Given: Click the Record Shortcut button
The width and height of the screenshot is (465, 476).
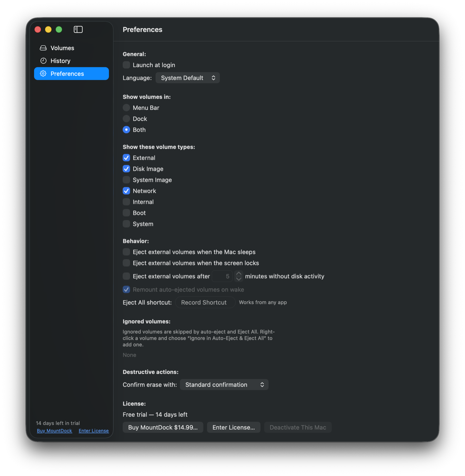Looking at the screenshot, I should pos(204,303).
